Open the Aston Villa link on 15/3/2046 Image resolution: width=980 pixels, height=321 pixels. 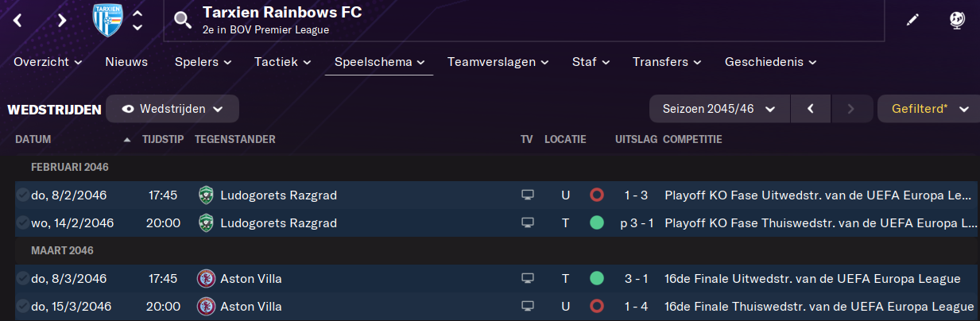pyautogui.click(x=250, y=307)
